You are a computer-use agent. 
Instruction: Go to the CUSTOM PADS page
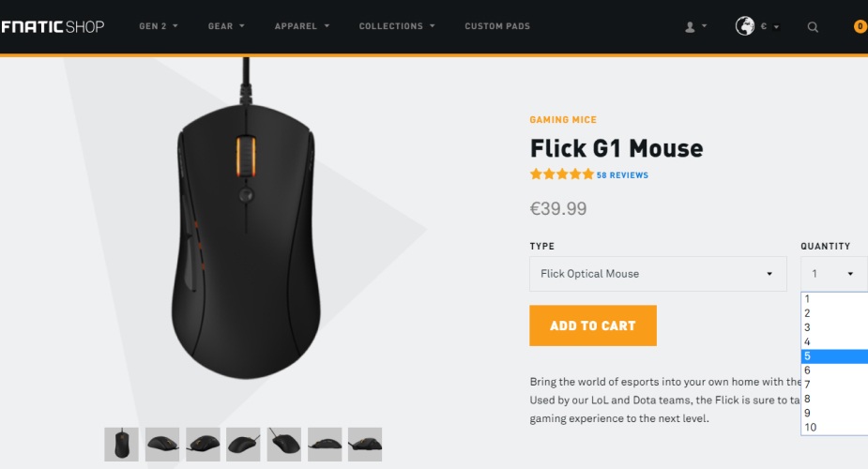[x=497, y=26]
